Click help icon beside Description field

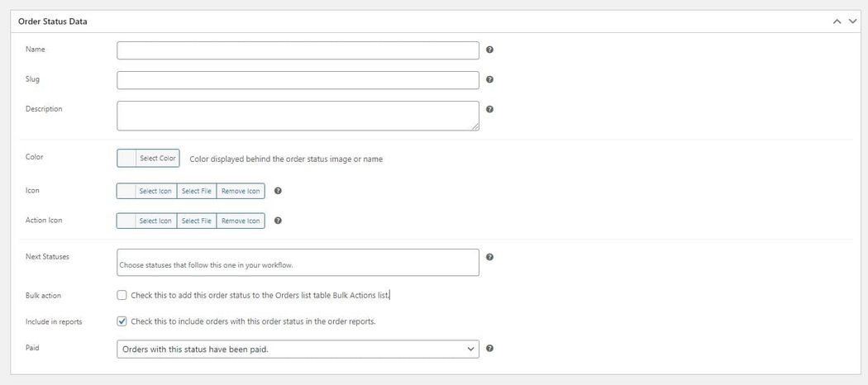pyautogui.click(x=489, y=109)
